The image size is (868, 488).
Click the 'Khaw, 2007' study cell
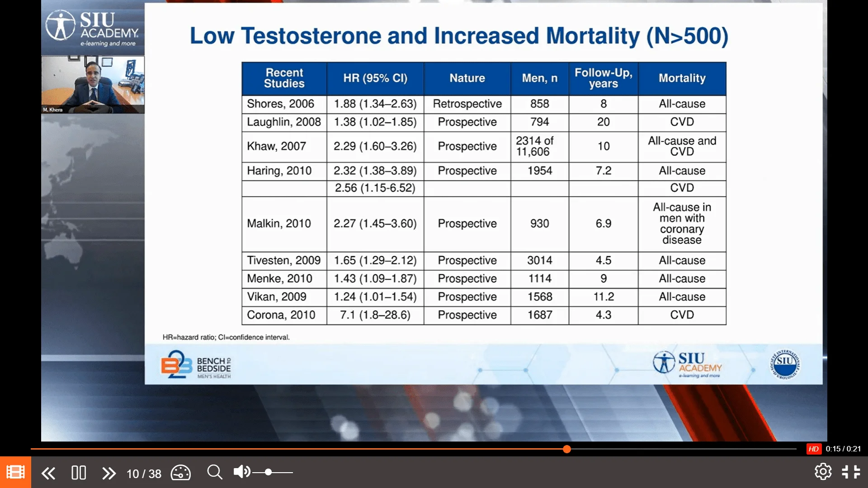tap(284, 146)
